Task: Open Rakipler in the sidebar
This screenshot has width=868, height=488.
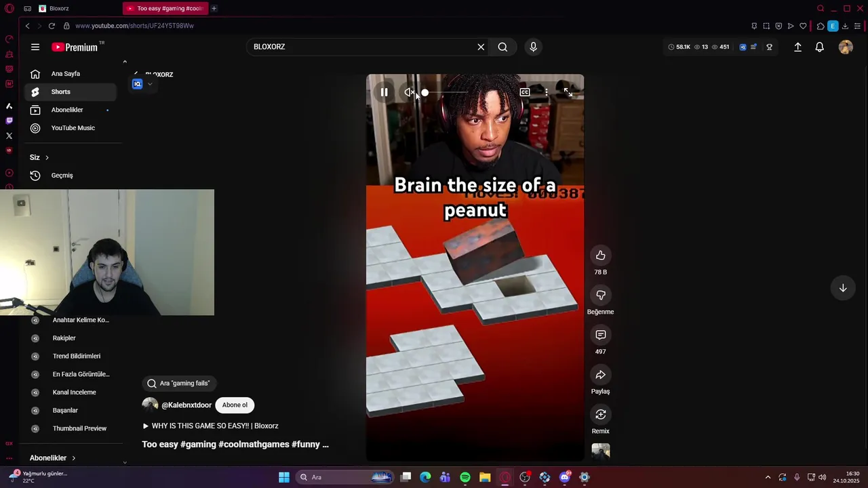Action: click(71, 338)
